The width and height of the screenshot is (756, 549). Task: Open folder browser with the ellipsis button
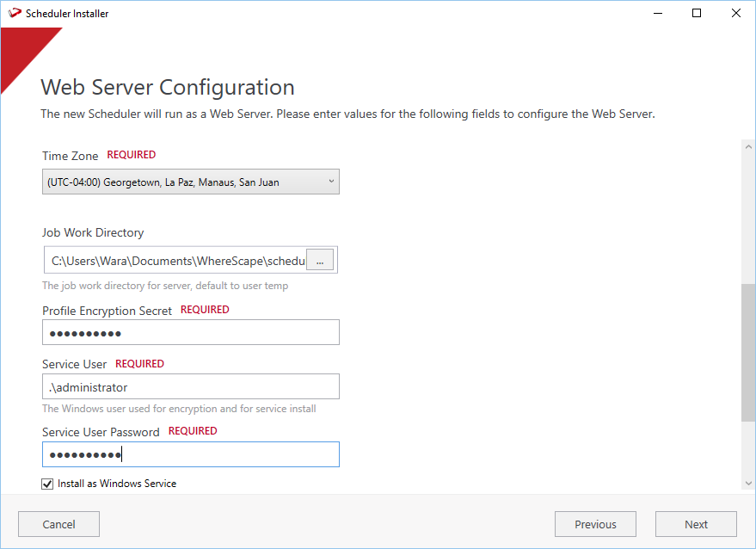click(x=320, y=261)
